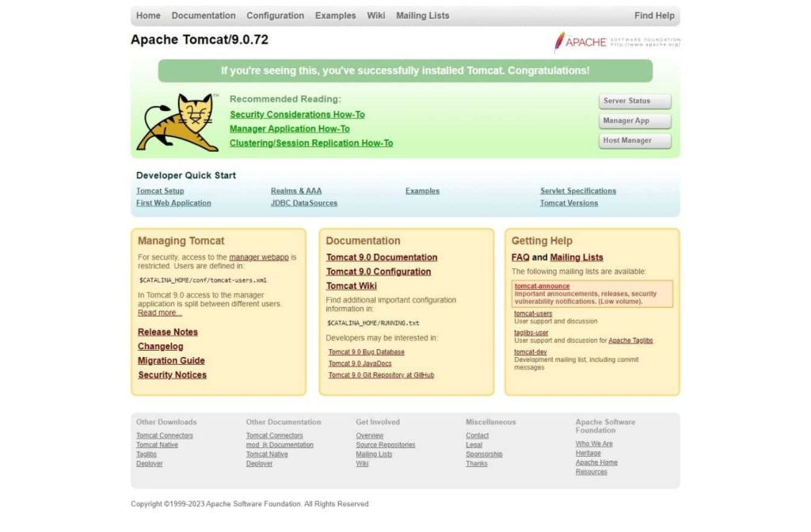Open the mod_jk Documentation link
The height and width of the screenshot is (532, 811).
pos(280,445)
